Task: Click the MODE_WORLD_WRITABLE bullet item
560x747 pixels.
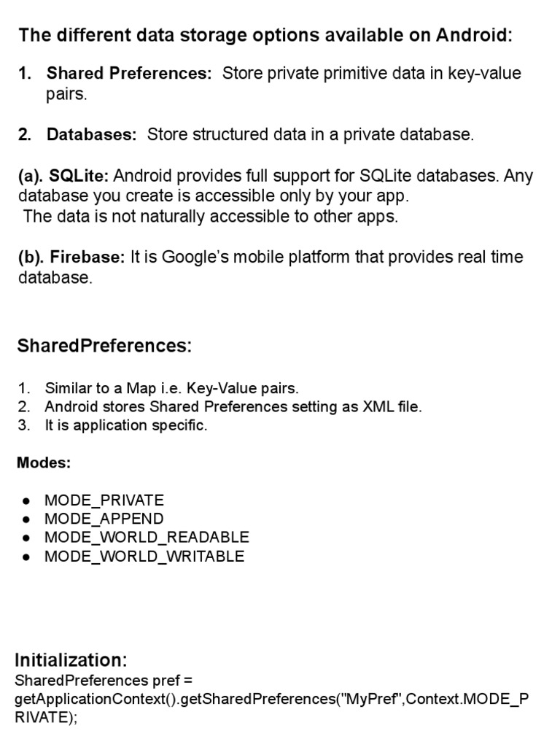Action: coord(144,557)
